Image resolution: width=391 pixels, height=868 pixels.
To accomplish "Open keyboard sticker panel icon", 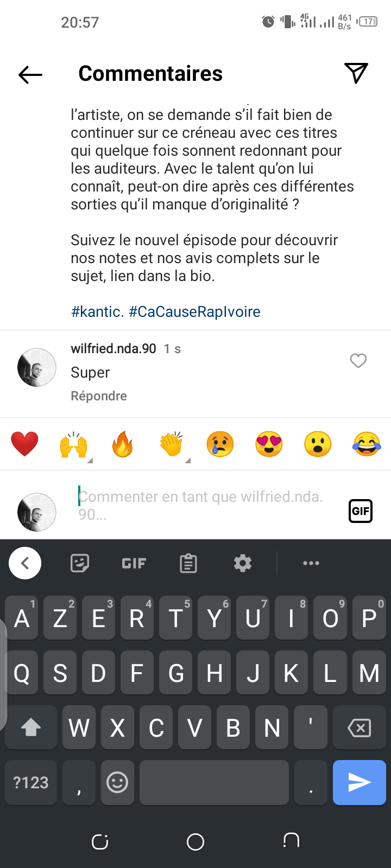I will (80, 563).
